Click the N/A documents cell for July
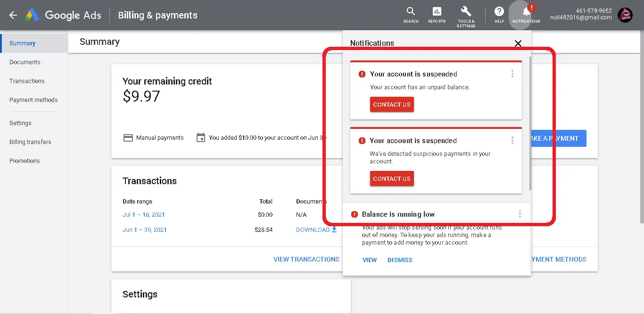This screenshot has width=644, height=314. pyautogui.click(x=301, y=215)
